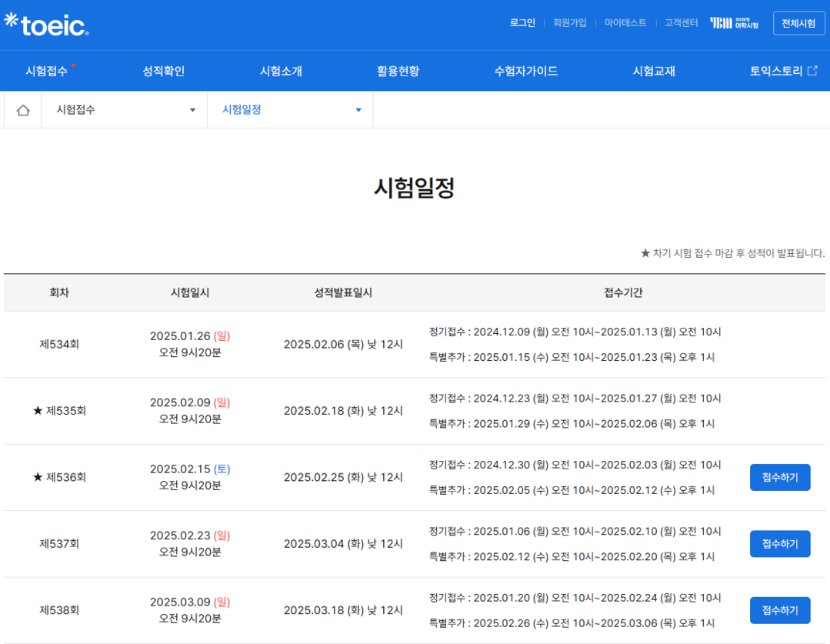The image size is (830, 644).
Task: Open 토익스토리 external link
Action: [783, 72]
